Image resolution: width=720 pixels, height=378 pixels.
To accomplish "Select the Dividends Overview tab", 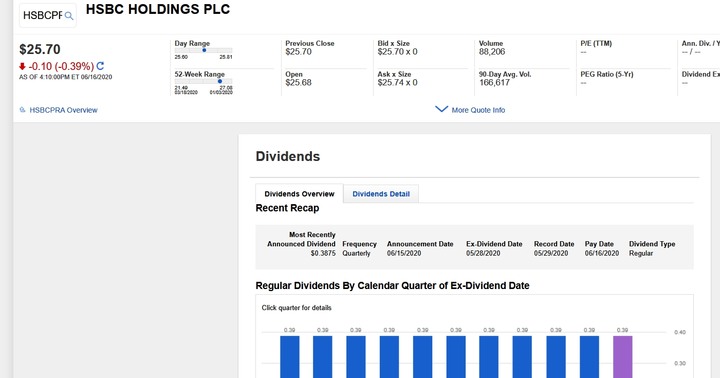I will tap(299, 194).
